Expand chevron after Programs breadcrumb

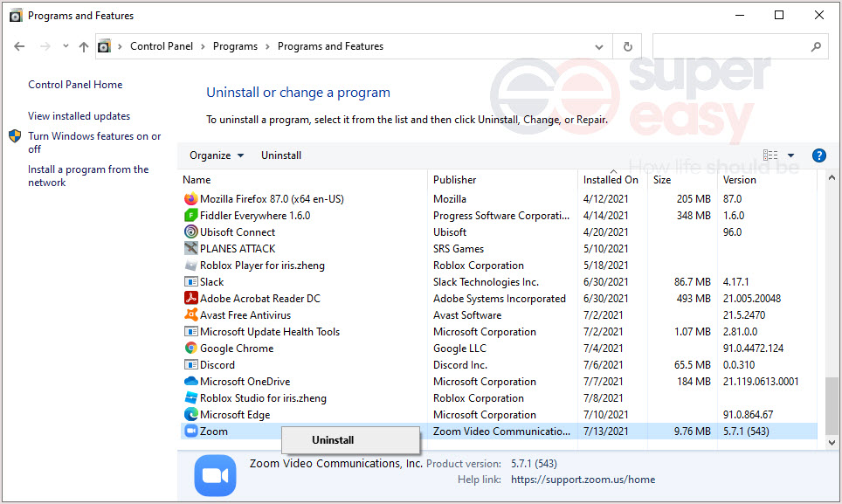click(267, 46)
